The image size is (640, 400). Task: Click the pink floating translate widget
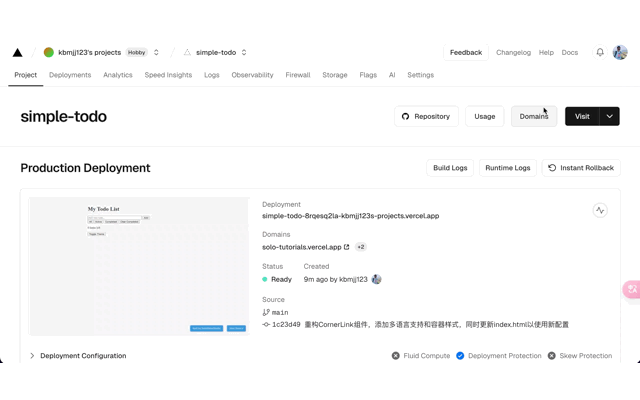coord(631,289)
